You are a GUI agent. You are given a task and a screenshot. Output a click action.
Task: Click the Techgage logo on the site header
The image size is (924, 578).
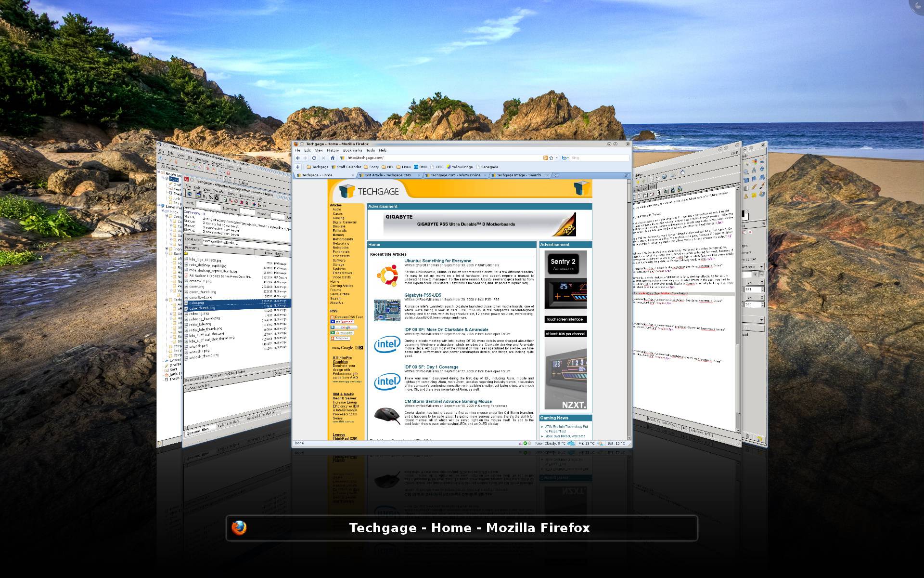(369, 191)
